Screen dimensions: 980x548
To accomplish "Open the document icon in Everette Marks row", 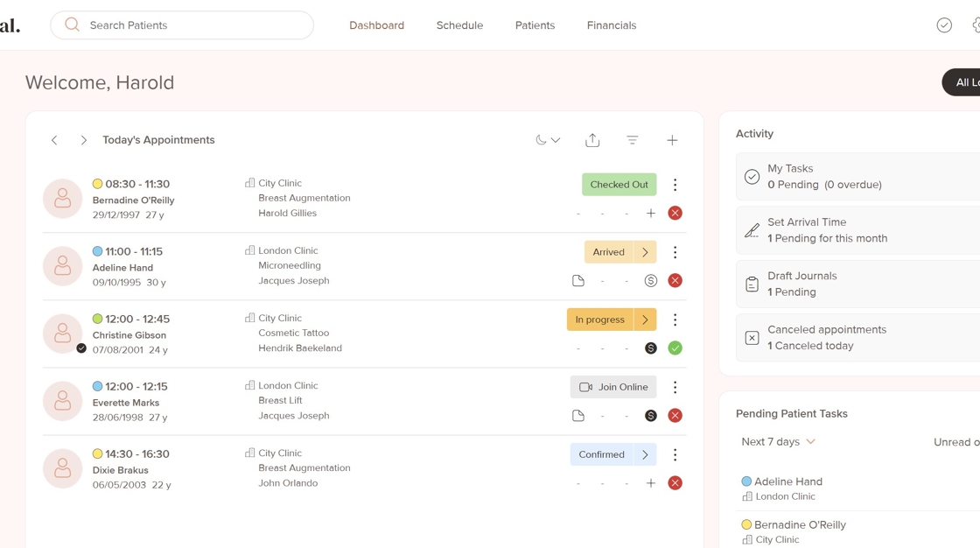I will [x=578, y=416].
